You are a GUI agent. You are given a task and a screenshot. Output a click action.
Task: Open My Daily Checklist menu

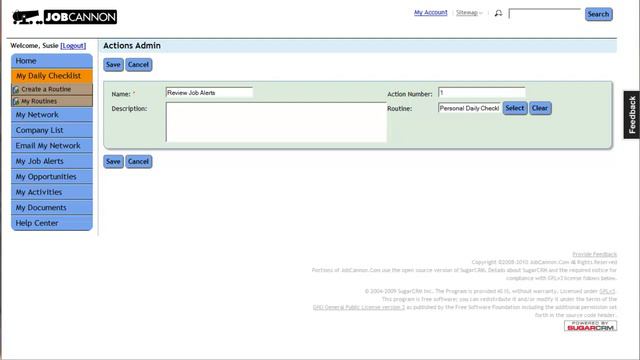pyautogui.click(x=52, y=76)
